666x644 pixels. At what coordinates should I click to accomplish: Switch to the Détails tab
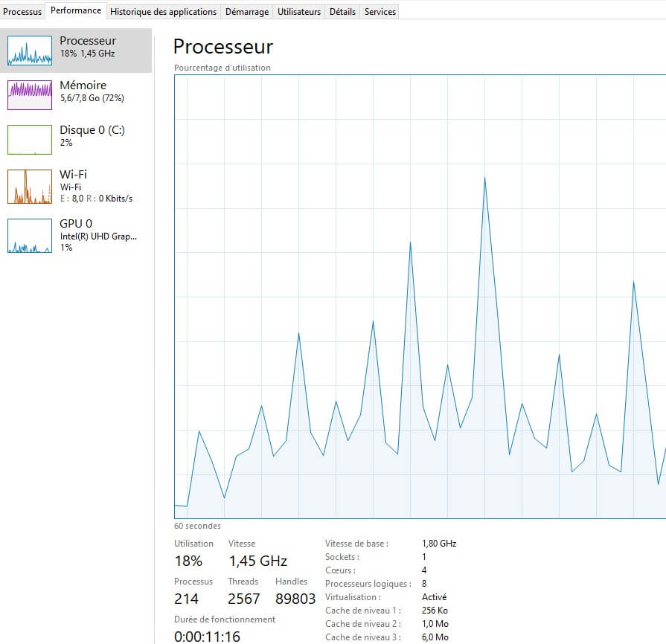coord(342,12)
